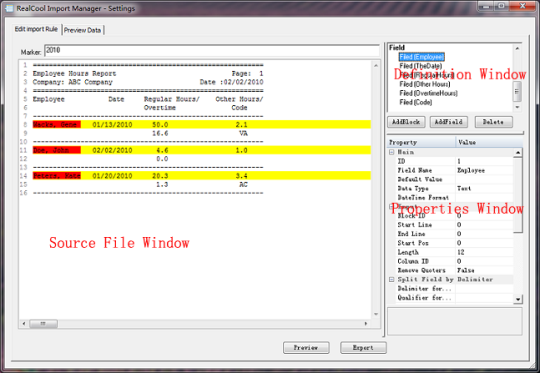540x373 pixels.
Task: Maximize the Settings window
Action: click(501, 7)
